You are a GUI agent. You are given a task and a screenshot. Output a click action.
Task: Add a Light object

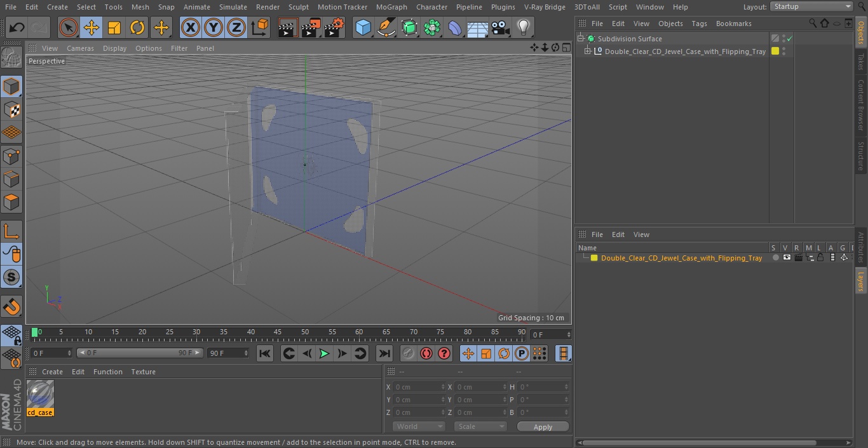(x=523, y=27)
